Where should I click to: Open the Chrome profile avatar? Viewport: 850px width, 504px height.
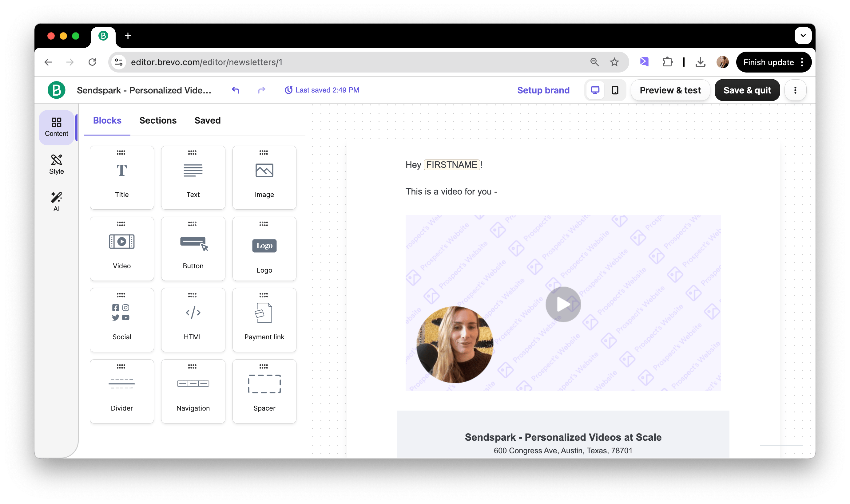point(722,62)
